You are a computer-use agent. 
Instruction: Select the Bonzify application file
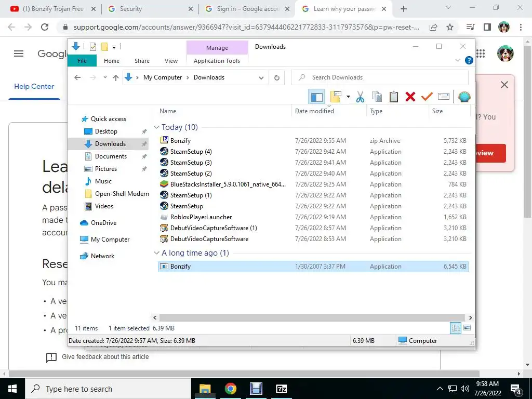coord(313,267)
